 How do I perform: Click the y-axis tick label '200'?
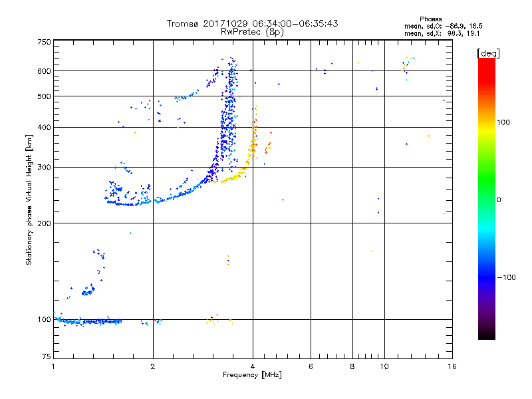point(44,223)
